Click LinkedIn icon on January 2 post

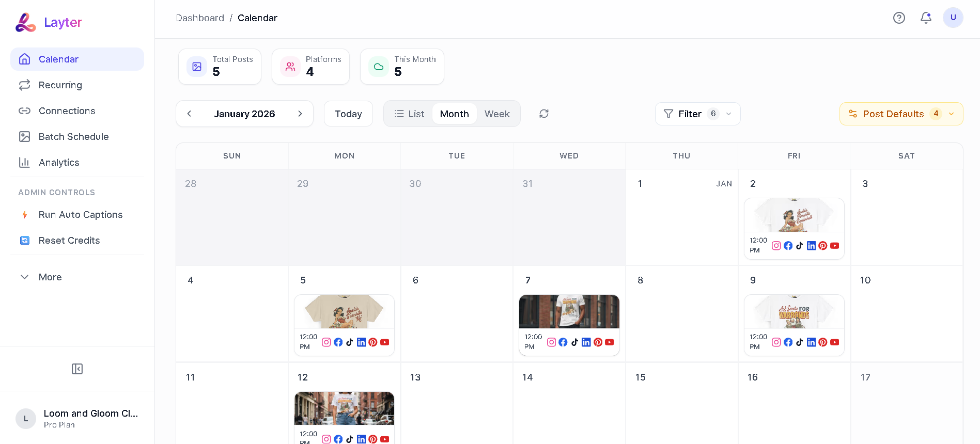pos(811,246)
